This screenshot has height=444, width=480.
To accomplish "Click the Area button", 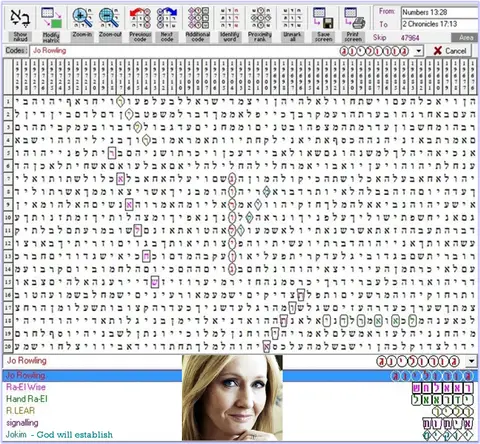I will [x=465, y=37].
